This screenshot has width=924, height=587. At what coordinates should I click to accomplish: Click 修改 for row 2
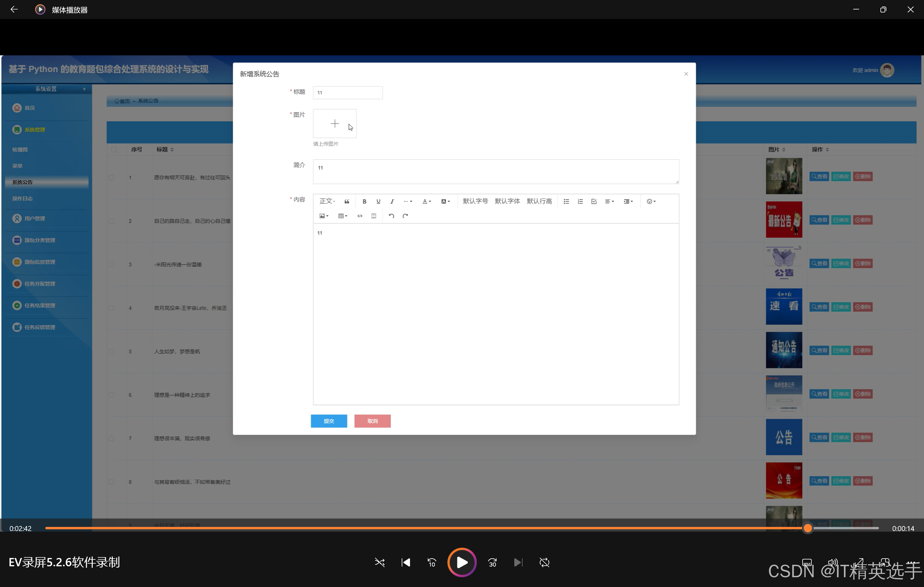click(x=841, y=220)
